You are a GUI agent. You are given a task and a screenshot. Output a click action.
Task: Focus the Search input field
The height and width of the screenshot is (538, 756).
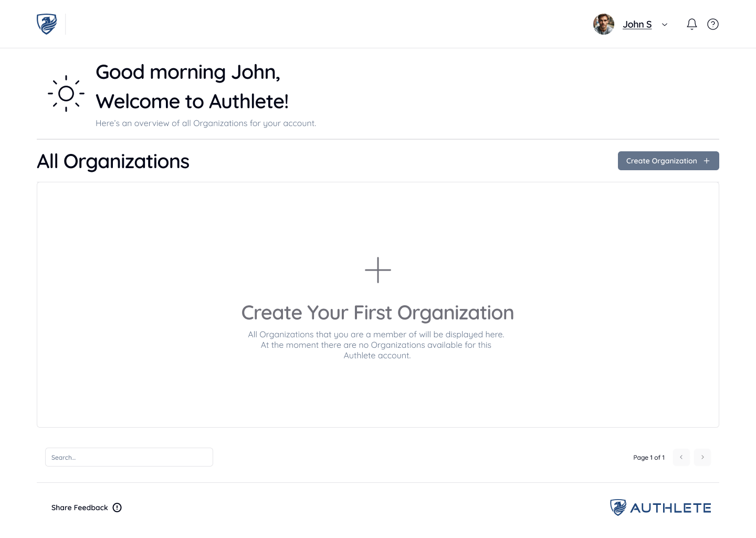coord(129,457)
